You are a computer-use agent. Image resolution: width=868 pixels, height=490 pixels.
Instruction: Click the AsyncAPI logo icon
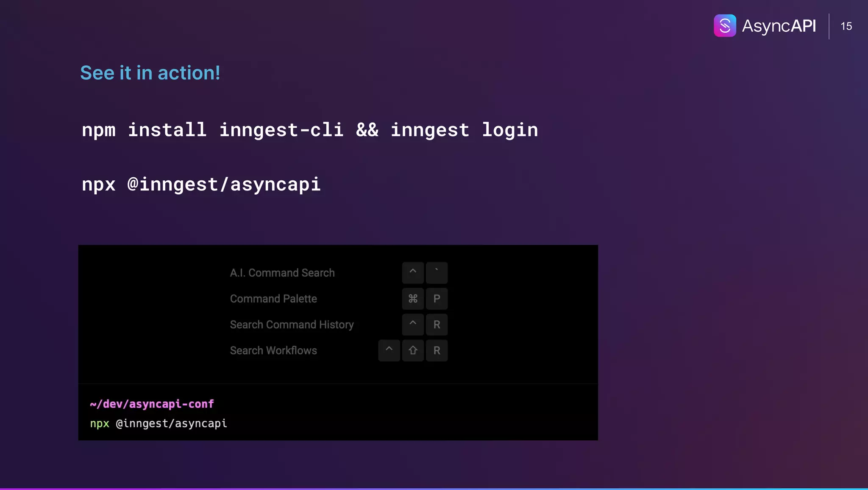(725, 26)
